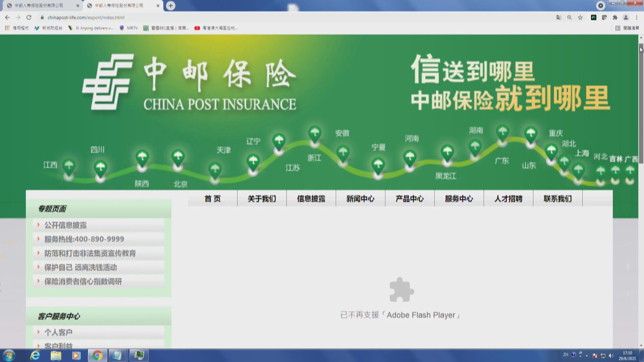Open the Chrome profile avatar
This screenshot has width=644, height=362.
tap(626, 17)
